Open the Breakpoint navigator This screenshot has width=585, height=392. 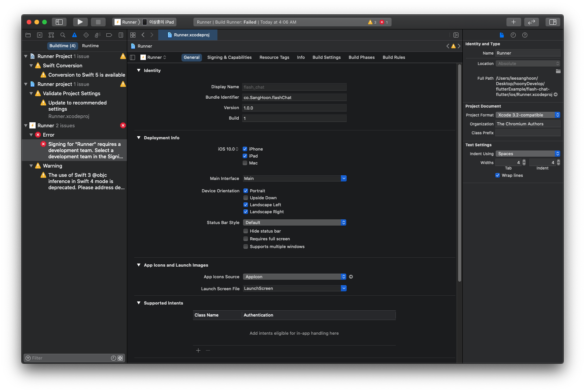[x=109, y=35]
